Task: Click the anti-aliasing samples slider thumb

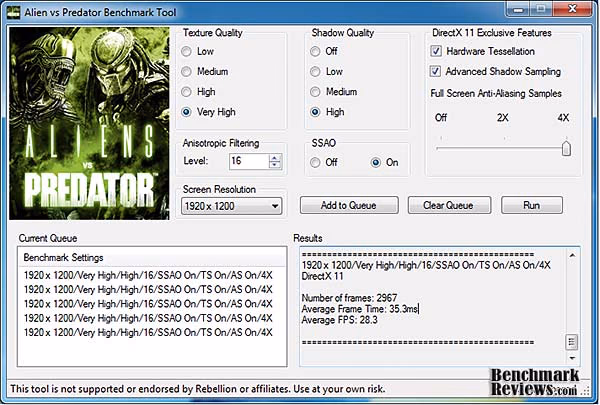Action: click(x=566, y=148)
